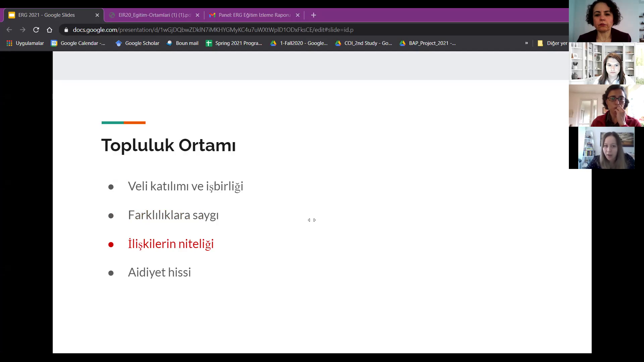Open a new browser tab
The image size is (644, 362).
(313, 15)
